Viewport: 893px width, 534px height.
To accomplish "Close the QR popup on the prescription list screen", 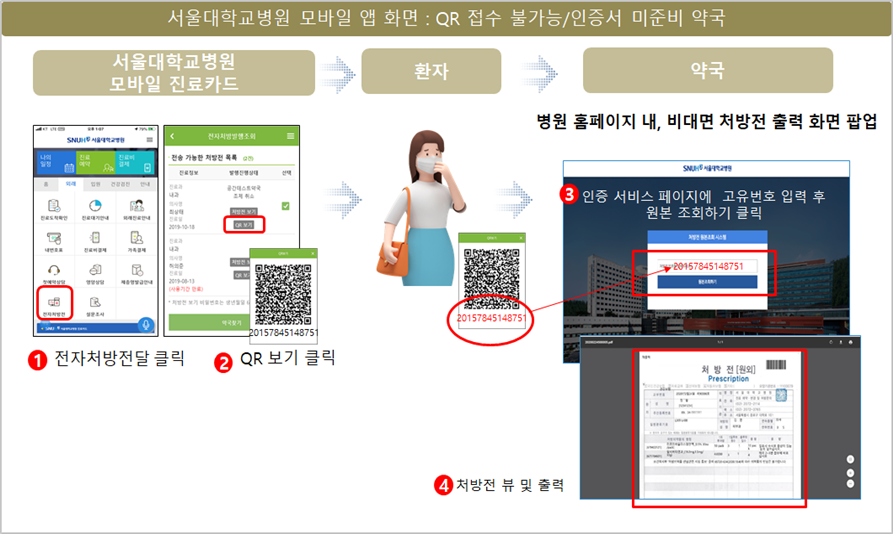I will tap(312, 253).
